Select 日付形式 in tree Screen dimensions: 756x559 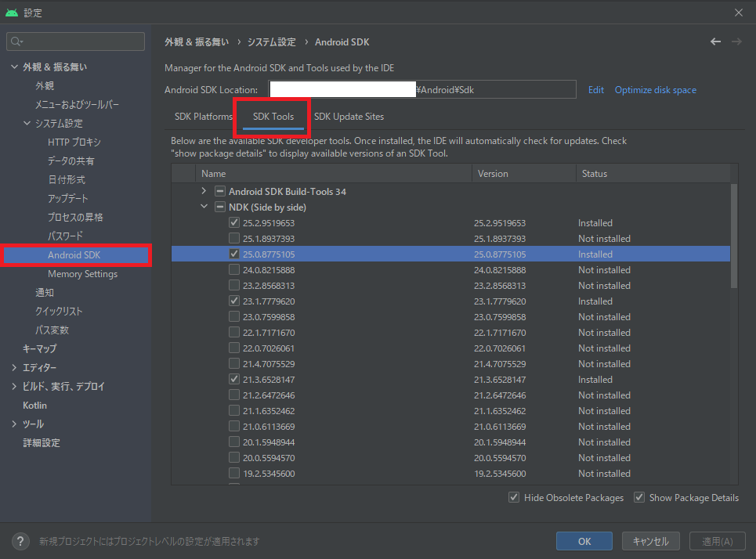67,180
